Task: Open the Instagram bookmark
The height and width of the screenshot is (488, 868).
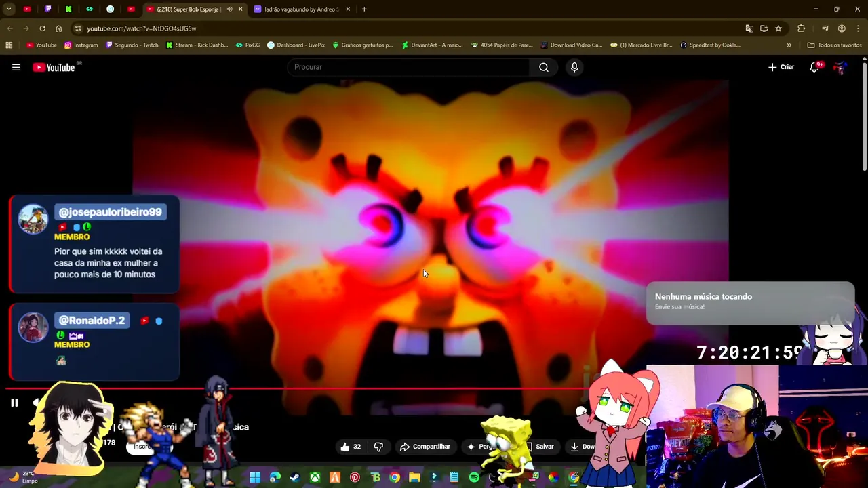Action: (81, 45)
